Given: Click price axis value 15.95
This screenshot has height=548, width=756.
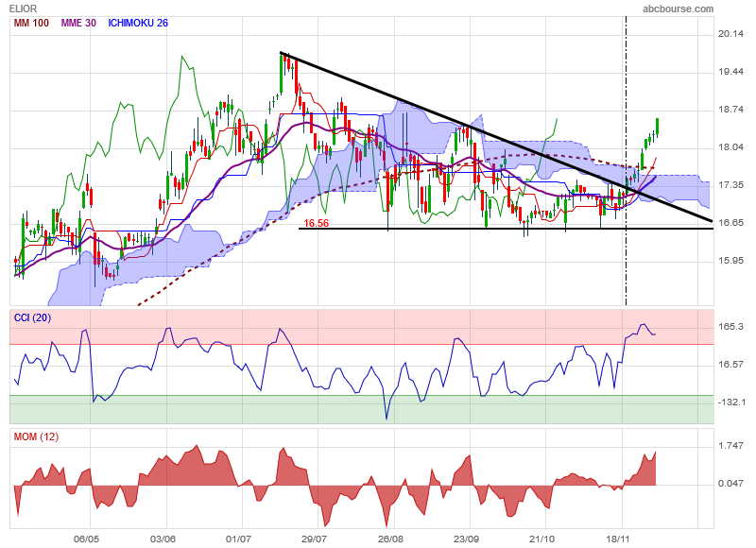Looking at the screenshot, I should click(x=730, y=261).
